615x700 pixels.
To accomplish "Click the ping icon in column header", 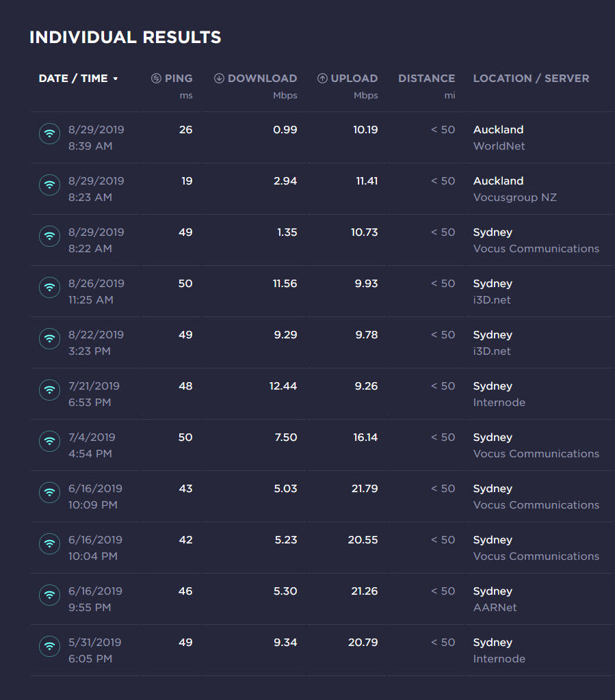I will (156, 78).
